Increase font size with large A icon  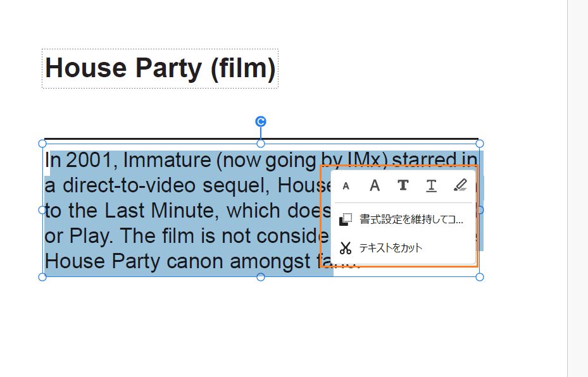(x=375, y=185)
